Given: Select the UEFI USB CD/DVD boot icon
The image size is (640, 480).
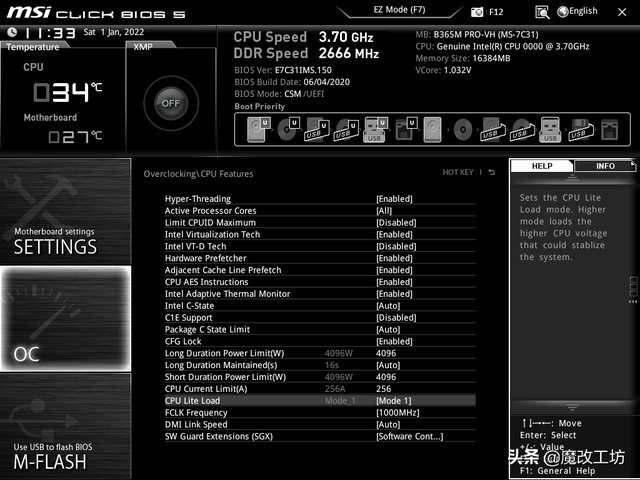Looking at the screenshot, I should pos(346,129).
